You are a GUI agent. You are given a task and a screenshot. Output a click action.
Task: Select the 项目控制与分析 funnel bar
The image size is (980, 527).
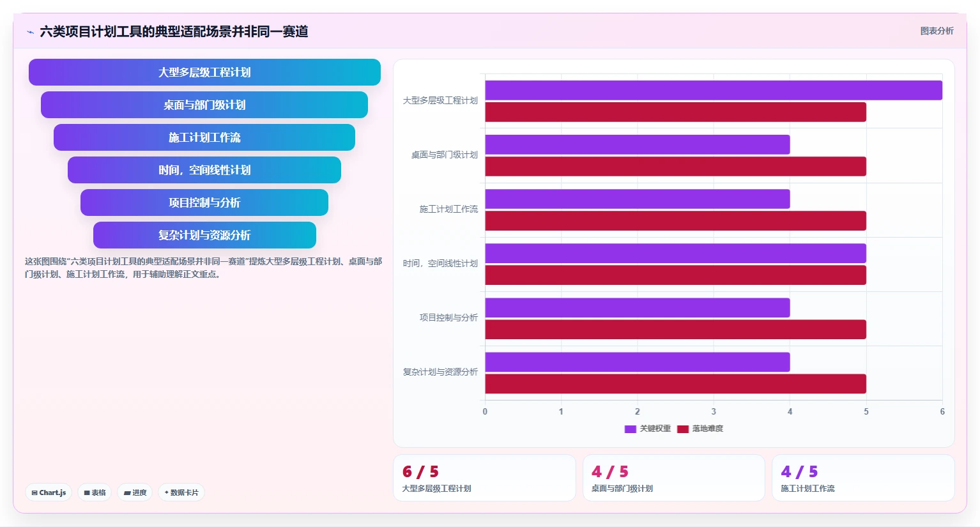(204, 202)
